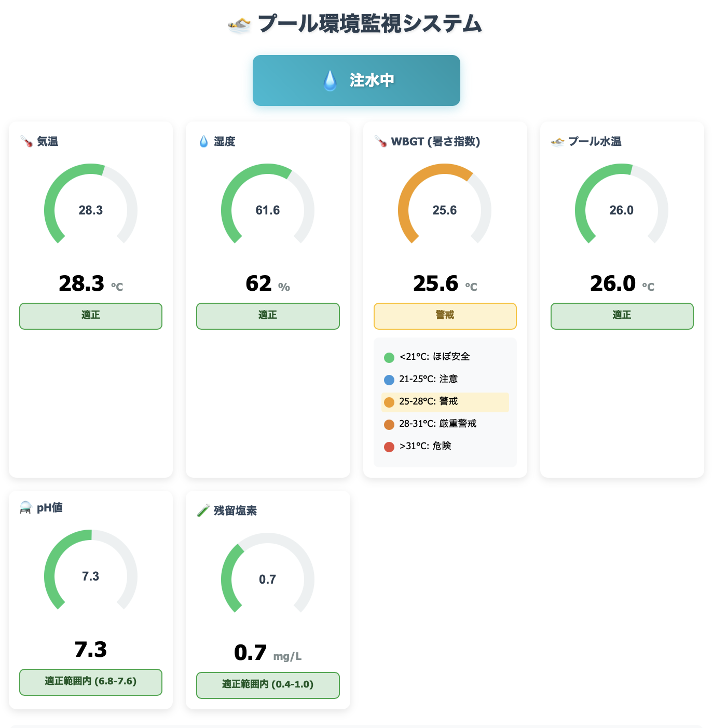The image size is (713, 728).
Task: Click the droplet icon beside 湿度
Action: tap(204, 141)
